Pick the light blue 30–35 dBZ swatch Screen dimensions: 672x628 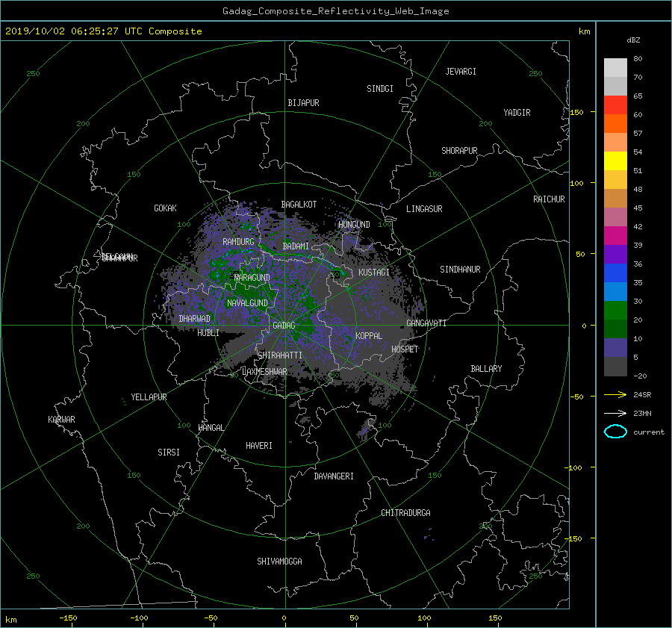point(615,292)
